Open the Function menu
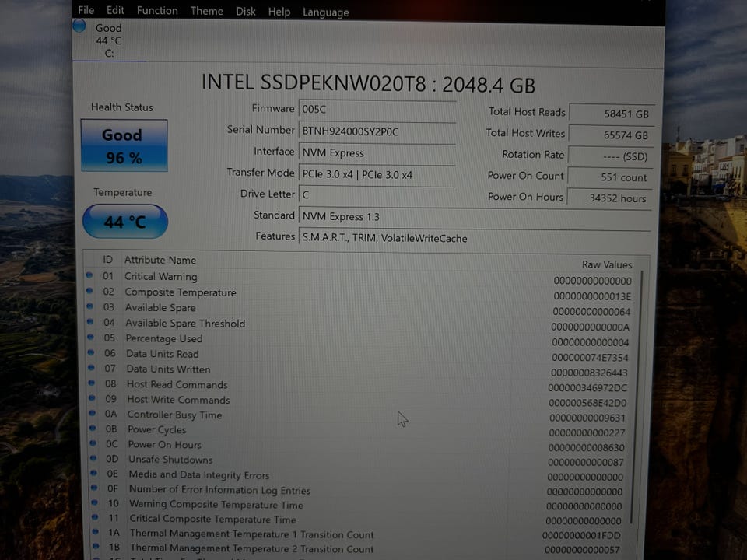The image size is (747, 560). (157, 10)
